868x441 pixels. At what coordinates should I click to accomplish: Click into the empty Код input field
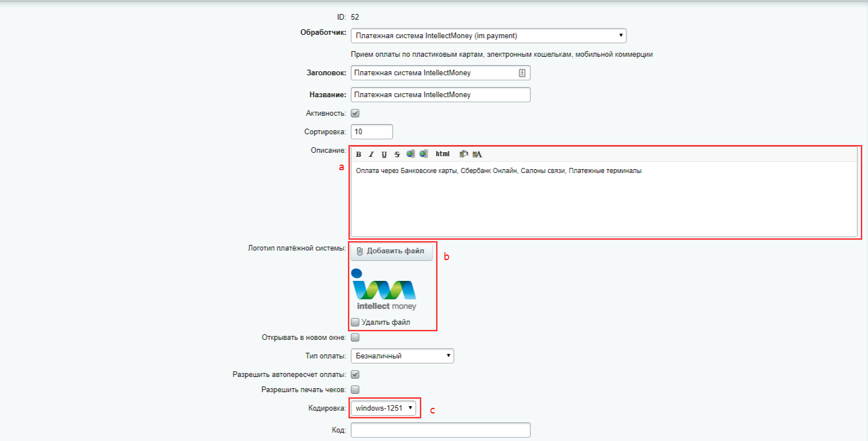[x=440, y=430]
